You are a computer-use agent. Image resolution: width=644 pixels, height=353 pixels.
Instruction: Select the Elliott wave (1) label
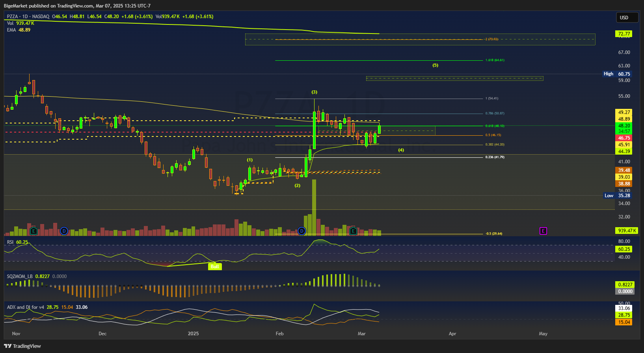(x=250, y=160)
